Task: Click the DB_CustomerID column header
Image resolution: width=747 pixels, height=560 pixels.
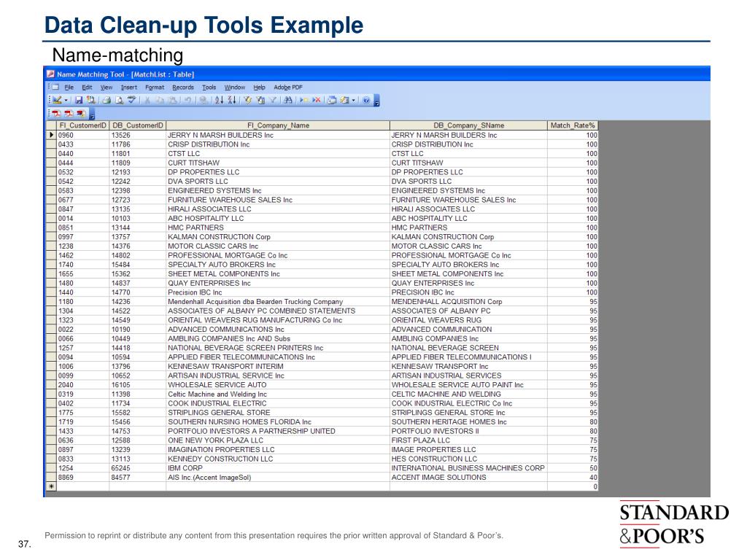Action: click(138, 125)
